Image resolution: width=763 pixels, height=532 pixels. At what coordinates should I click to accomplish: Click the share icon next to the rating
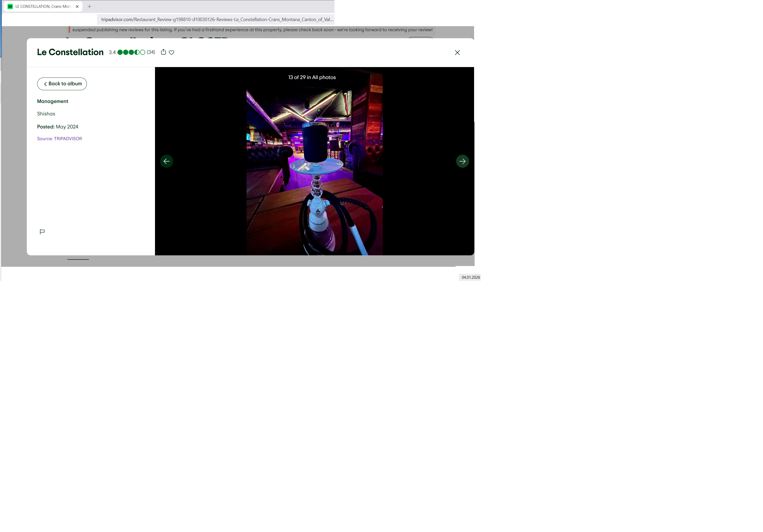coord(163,52)
